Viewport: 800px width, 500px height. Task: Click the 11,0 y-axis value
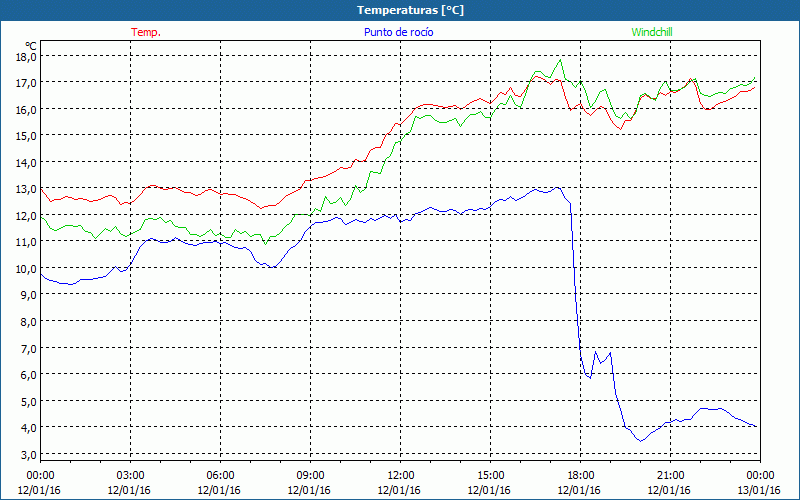(x=26, y=242)
